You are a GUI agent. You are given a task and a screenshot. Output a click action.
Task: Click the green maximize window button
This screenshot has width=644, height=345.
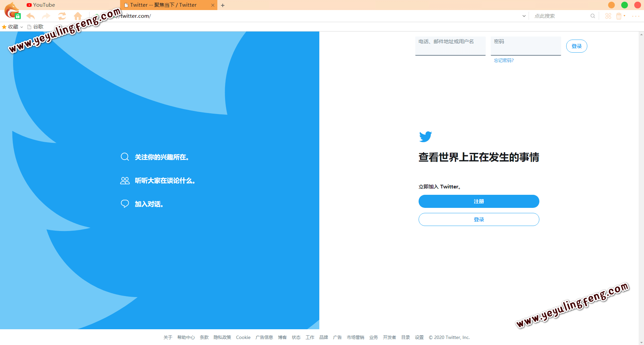tap(625, 5)
